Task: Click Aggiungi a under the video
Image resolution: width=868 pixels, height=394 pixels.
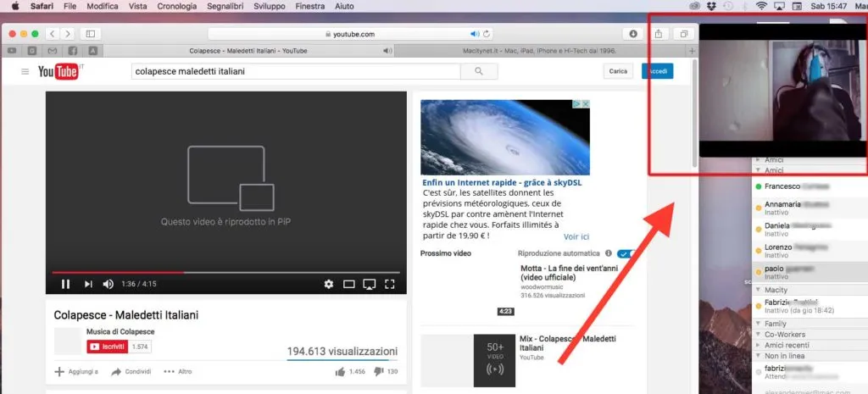Action: click(76, 371)
